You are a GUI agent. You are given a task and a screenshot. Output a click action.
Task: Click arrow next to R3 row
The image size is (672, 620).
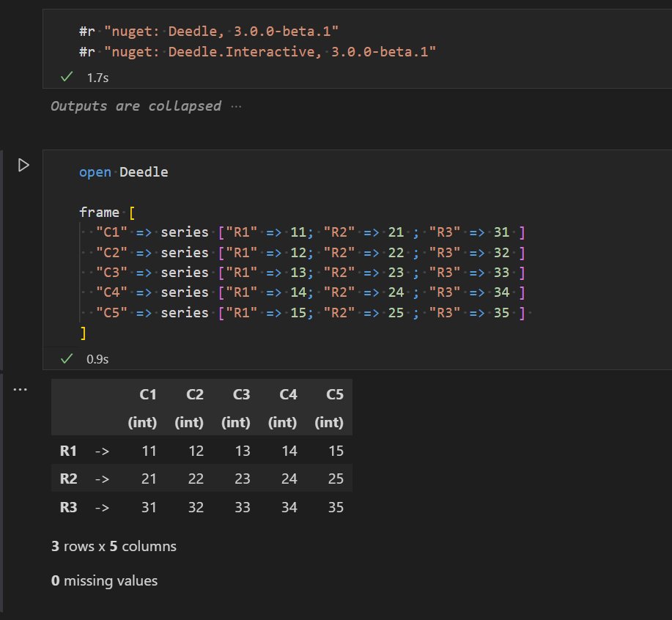tap(102, 508)
